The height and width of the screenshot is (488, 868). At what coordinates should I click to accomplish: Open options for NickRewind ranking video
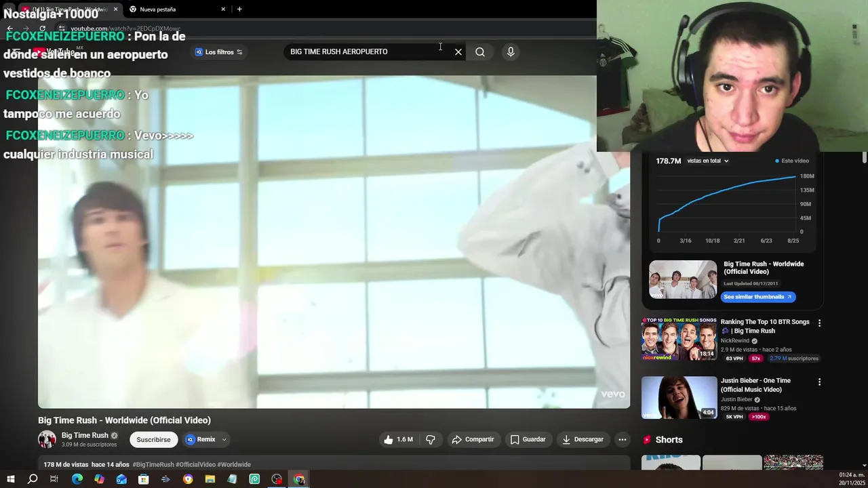click(819, 323)
